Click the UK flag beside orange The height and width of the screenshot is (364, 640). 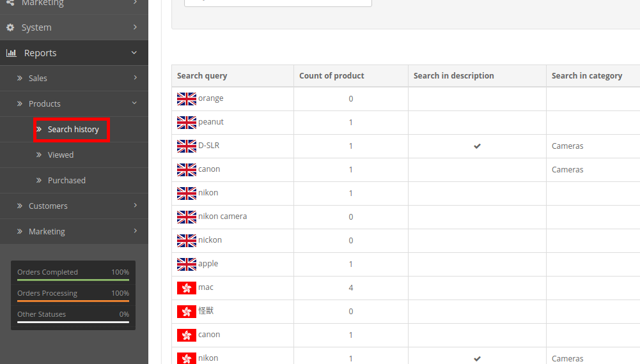187,98
